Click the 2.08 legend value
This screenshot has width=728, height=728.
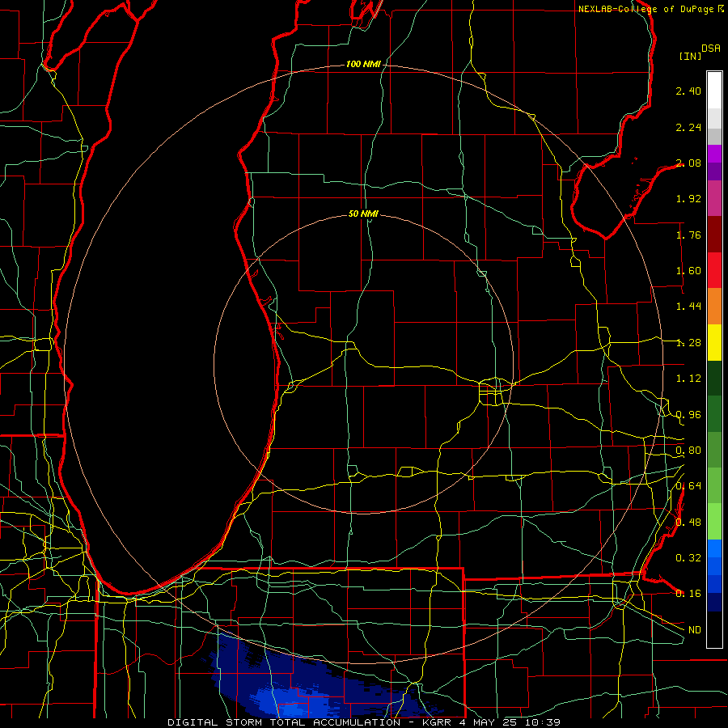pyautogui.click(x=688, y=163)
